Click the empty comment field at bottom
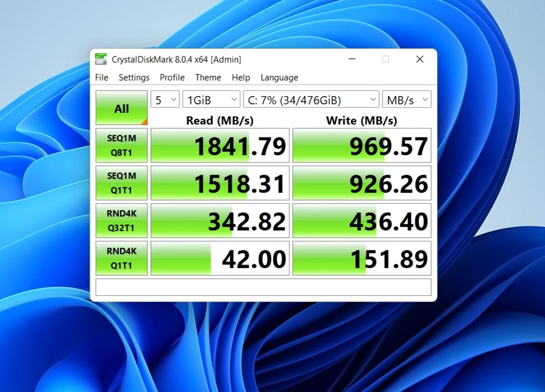Viewport: 545px width, 392px height. (x=263, y=287)
